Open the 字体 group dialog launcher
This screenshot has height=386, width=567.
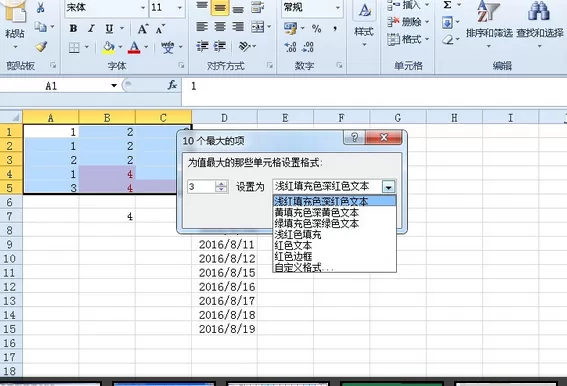pyautogui.click(x=181, y=65)
